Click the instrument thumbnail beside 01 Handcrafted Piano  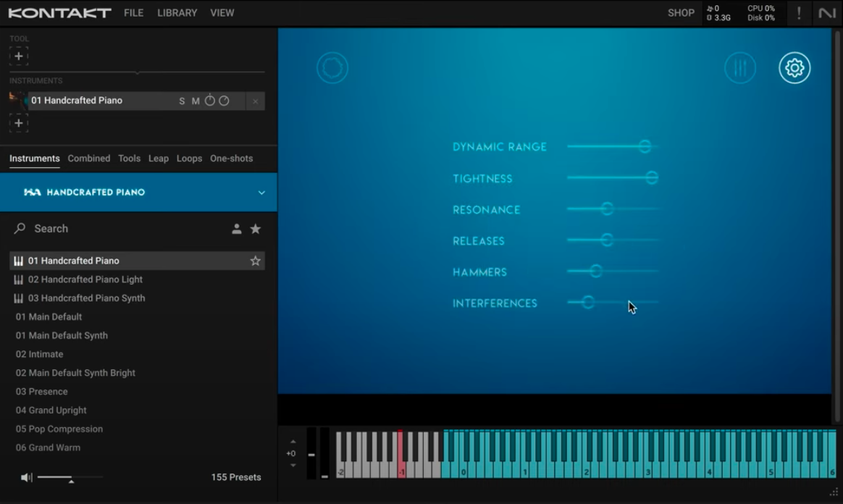18,101
